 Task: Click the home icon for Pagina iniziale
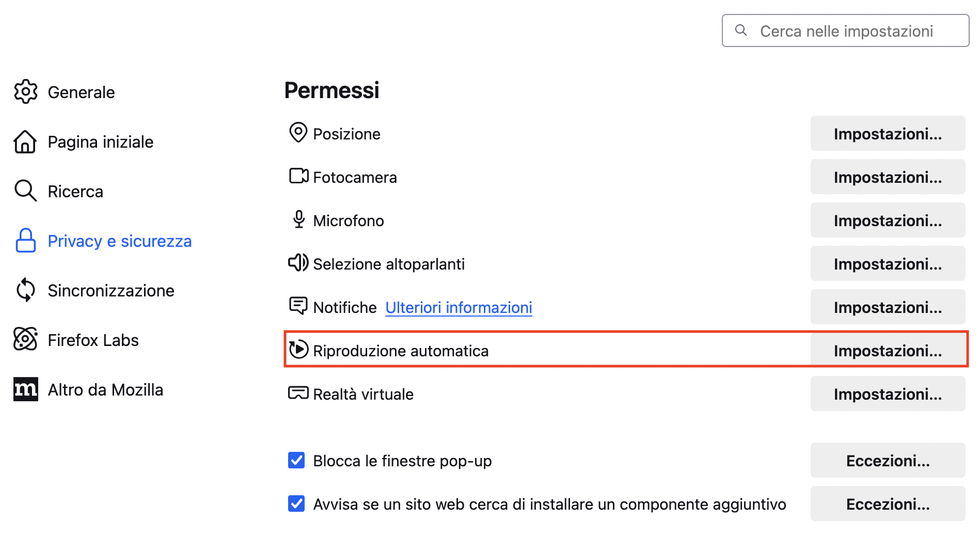25,141
